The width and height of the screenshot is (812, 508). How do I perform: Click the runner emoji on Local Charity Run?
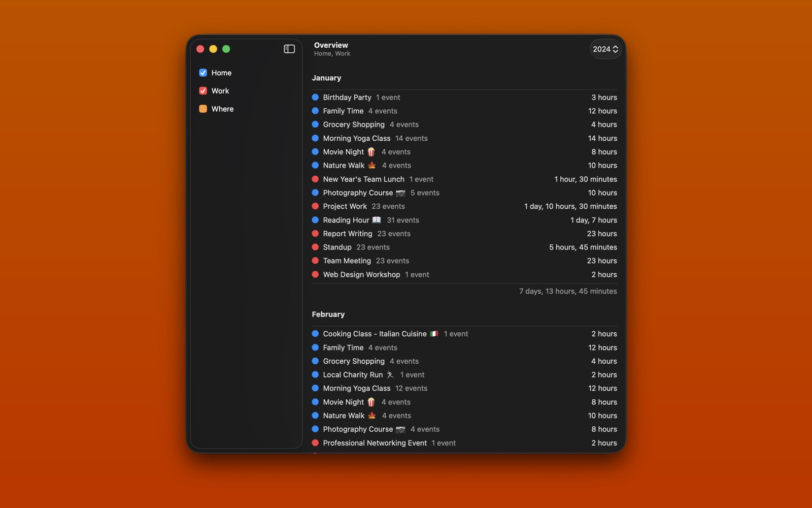point(390,375)
